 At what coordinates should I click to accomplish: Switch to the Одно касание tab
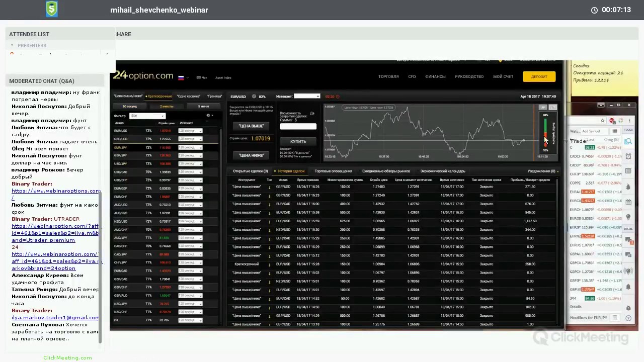pos(189,96)
